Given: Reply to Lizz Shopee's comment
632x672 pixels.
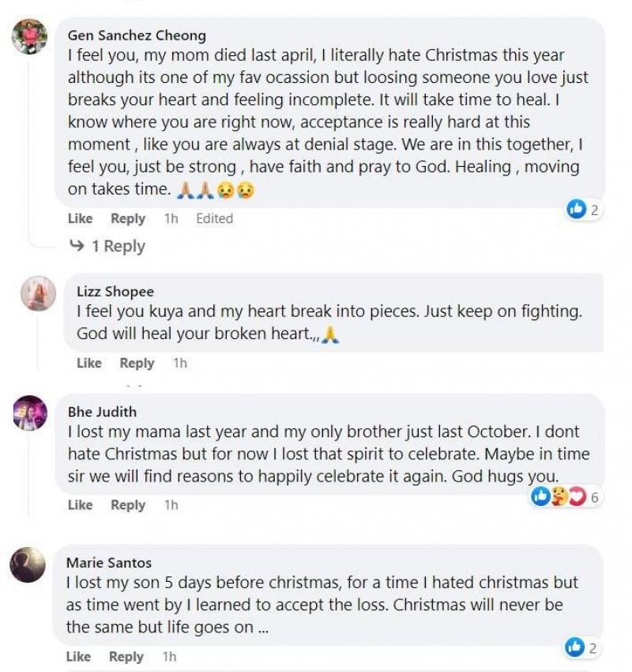Looking at the screenshot, I should tap(137, 364).
